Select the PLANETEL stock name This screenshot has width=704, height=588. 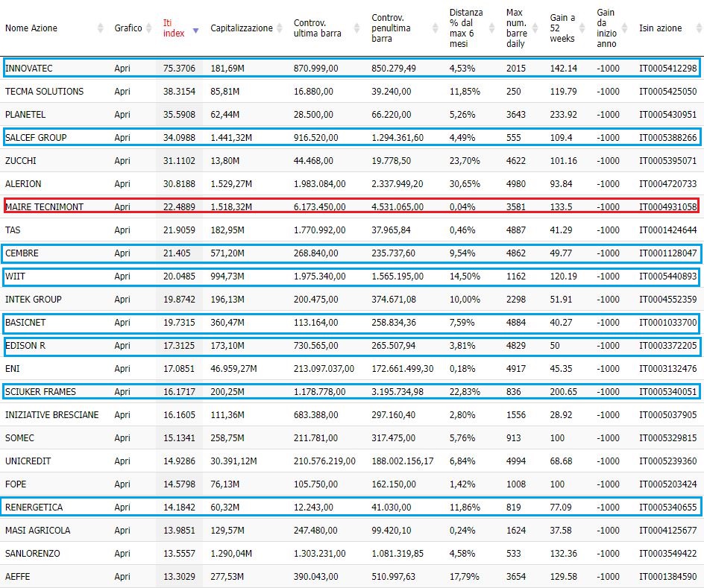25,114
